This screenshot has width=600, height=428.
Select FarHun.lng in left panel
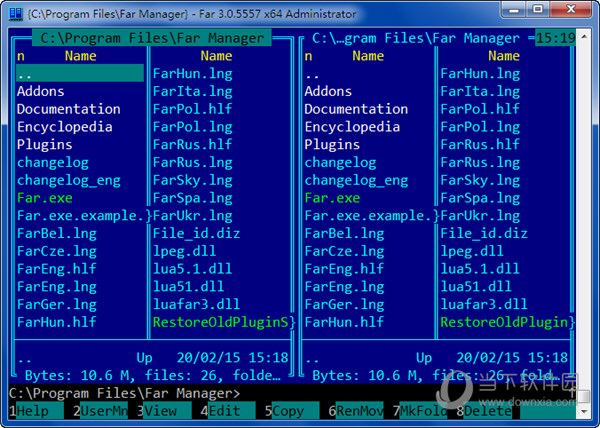tap(192, 73)
